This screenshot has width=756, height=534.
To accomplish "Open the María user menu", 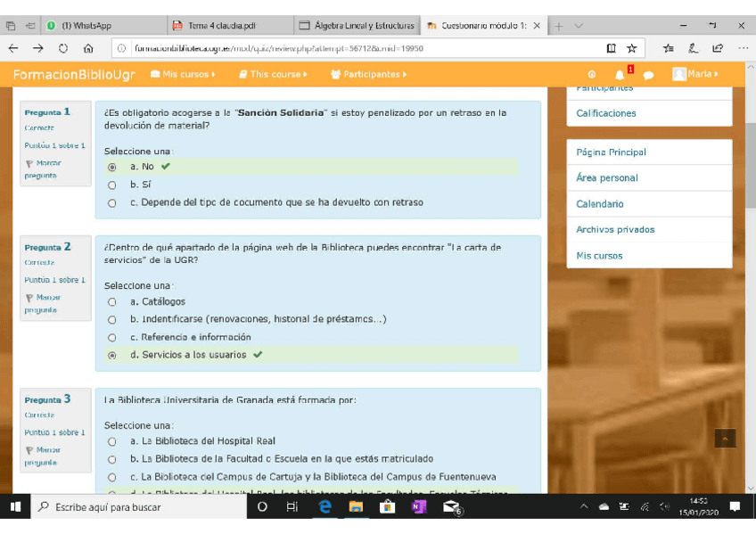I will (x=695, y=74).
